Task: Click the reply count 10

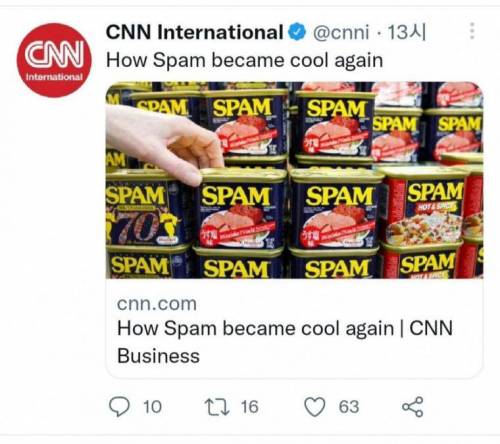Action: tap(152, 407)
